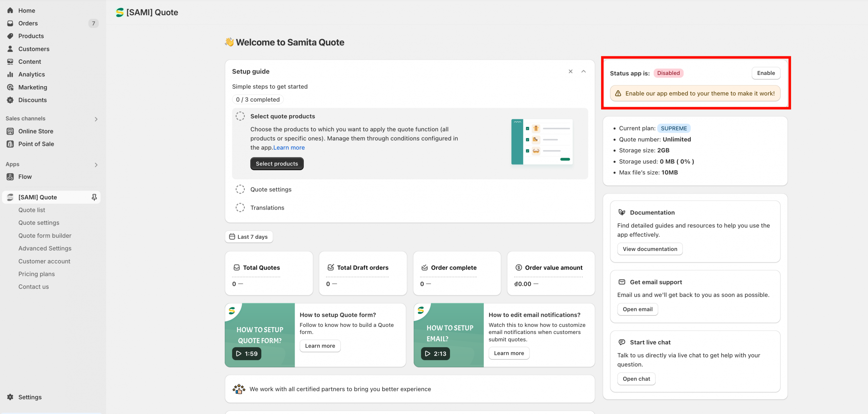Click the Total Draft orders icon
Viewport: 868px width, 414px height.
point(331,268)
